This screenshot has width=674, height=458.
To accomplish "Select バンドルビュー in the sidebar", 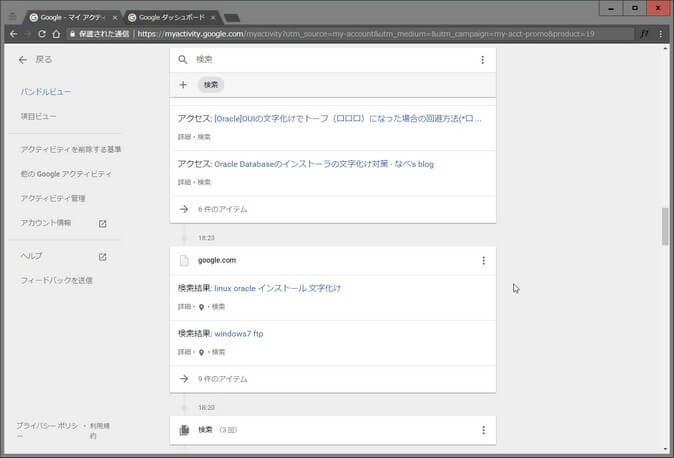I will [46, 92].
